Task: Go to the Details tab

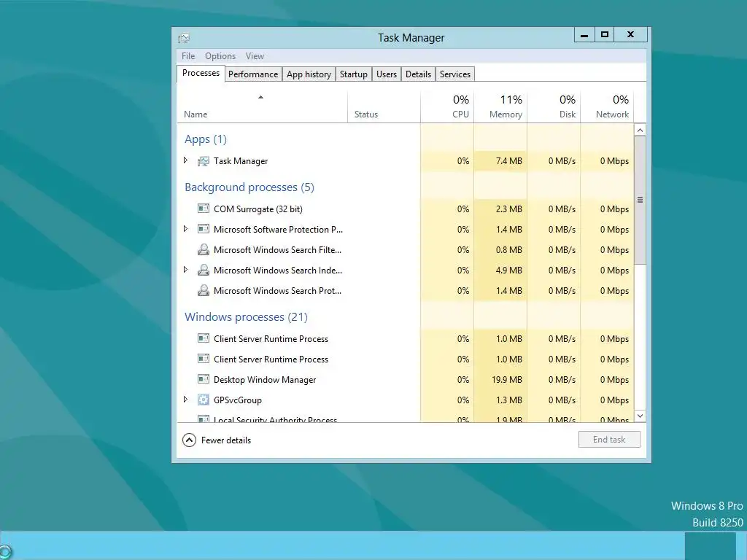Action: pyautogui.click(x=418, y=74)
